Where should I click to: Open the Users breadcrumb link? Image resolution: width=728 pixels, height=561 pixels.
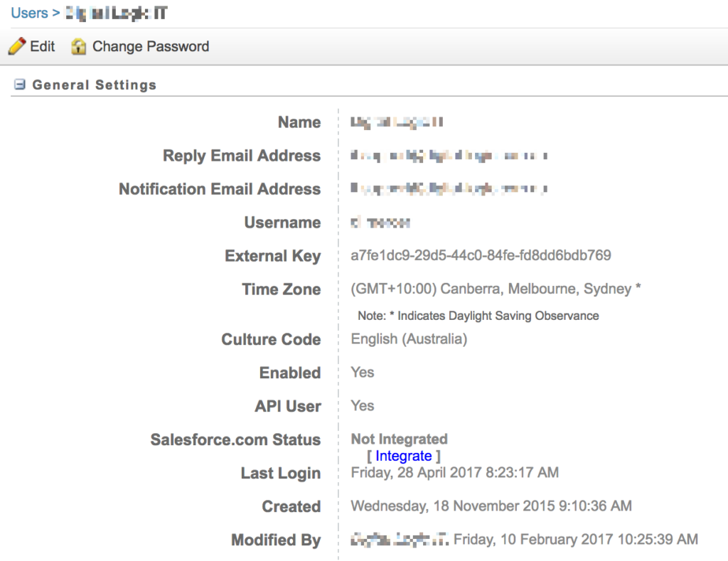(x=29, y=13)
